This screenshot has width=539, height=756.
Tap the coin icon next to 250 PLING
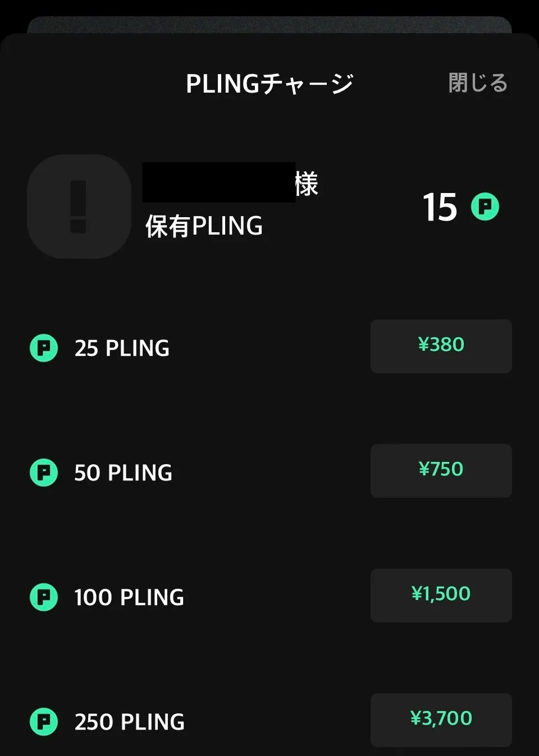[44, 722]
